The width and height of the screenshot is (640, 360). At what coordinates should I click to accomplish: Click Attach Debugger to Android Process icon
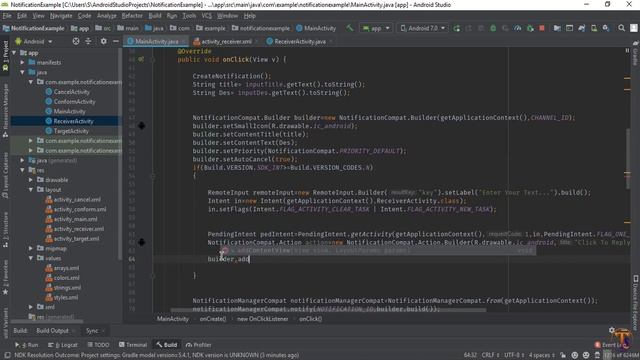point(530,28)
